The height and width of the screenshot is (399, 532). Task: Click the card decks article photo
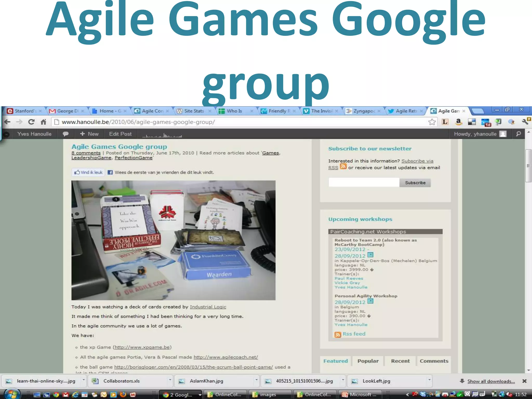click(x=173, y=240)
